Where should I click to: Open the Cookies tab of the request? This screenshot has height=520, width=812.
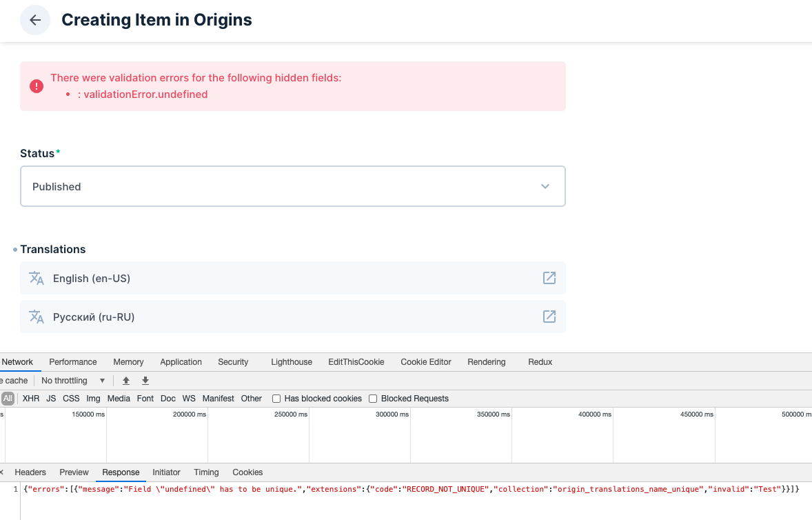(x=247, y=472)
